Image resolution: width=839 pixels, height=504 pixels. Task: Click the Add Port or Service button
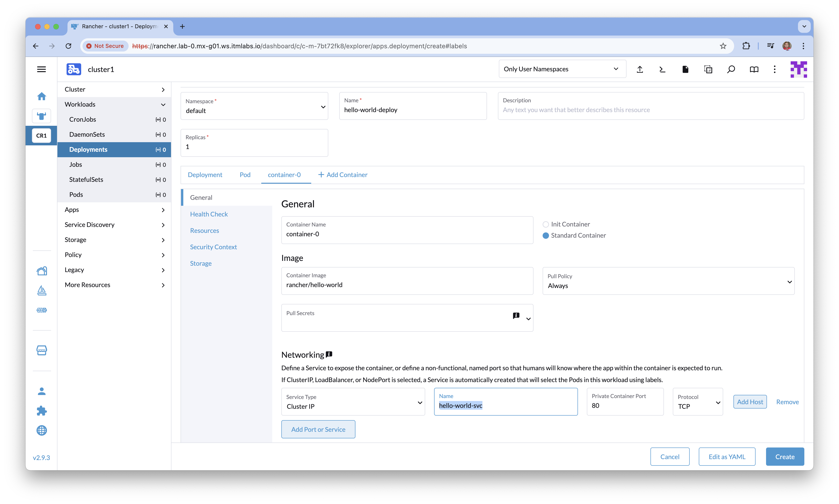click(318, 430)
